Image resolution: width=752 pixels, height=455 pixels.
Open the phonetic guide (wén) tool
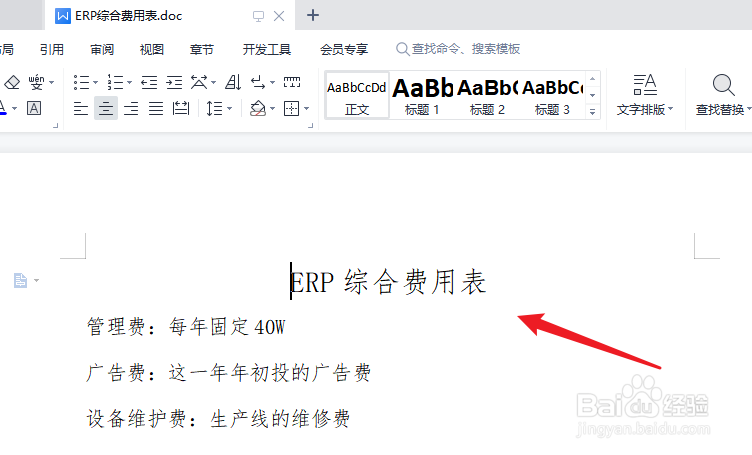[36, 82]
